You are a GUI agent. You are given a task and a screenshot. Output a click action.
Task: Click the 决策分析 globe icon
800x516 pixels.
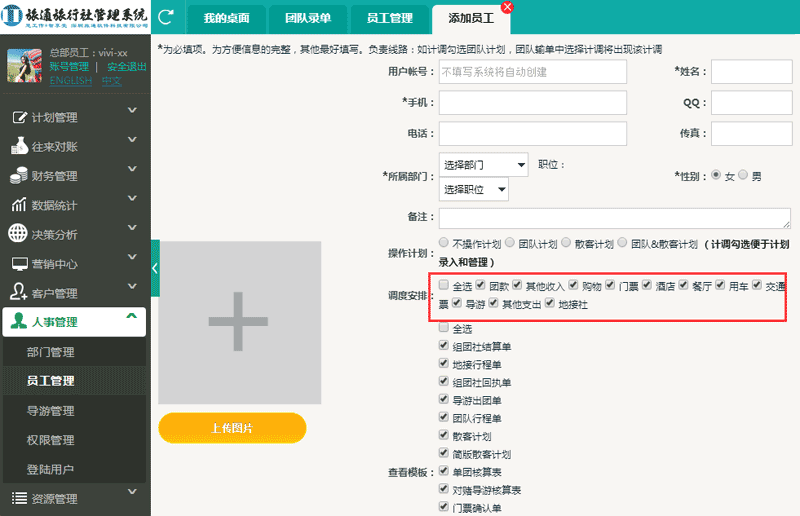[x=18, y=234]
